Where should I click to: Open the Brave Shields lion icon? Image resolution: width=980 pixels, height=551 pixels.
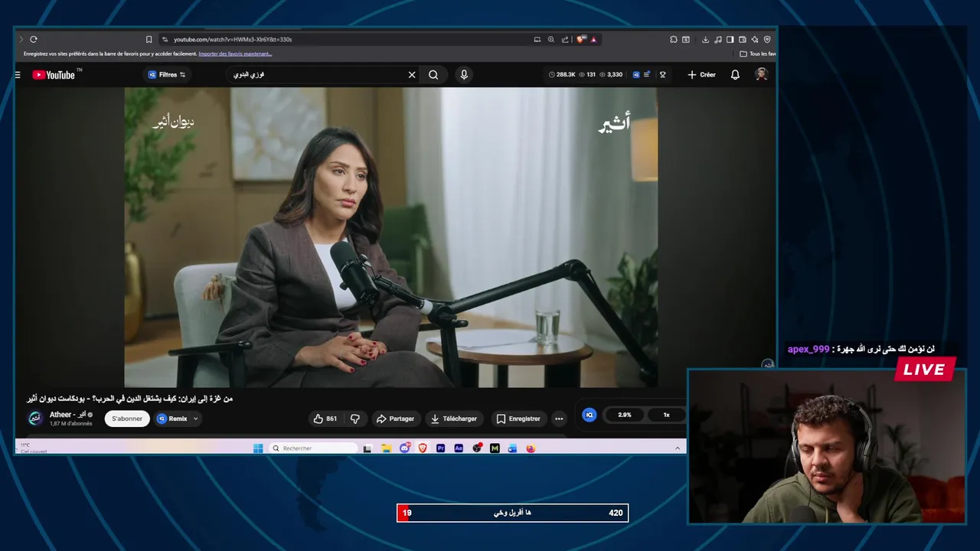(581, 39)
